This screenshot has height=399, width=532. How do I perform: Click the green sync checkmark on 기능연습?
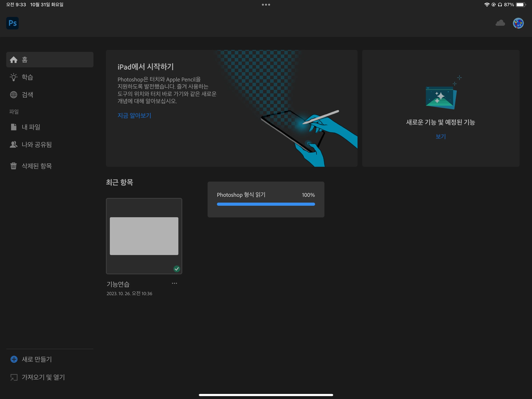177,269
